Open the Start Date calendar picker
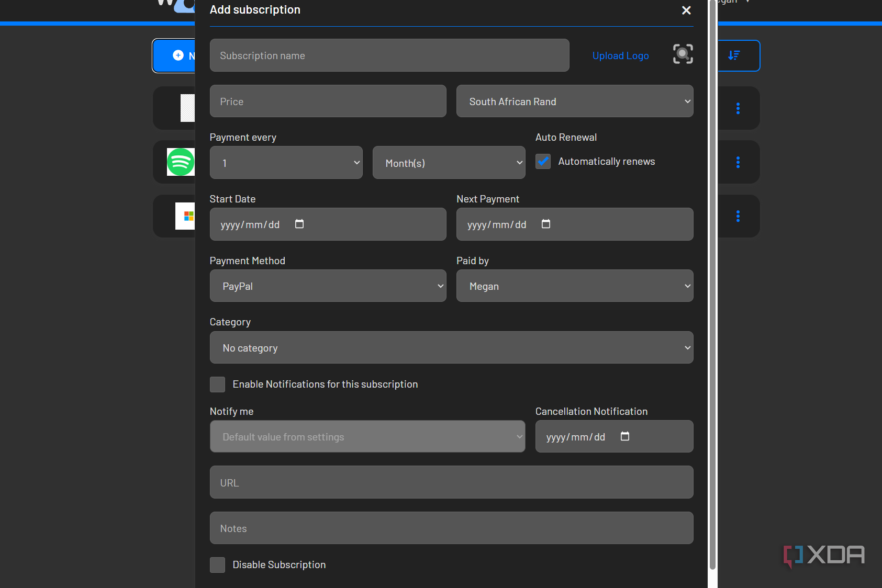Screen dimensions: 882x588 [x=299, y=224]
